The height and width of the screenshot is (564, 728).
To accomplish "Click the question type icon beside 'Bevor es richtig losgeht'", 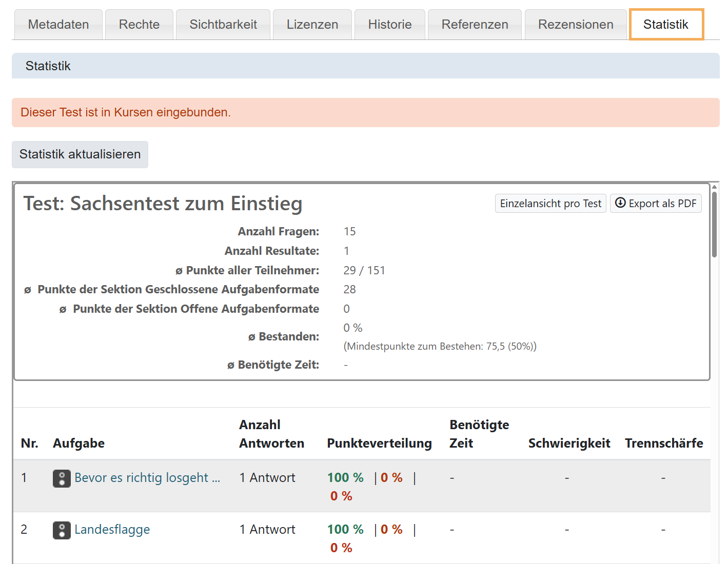I will [x=62, y=479].
